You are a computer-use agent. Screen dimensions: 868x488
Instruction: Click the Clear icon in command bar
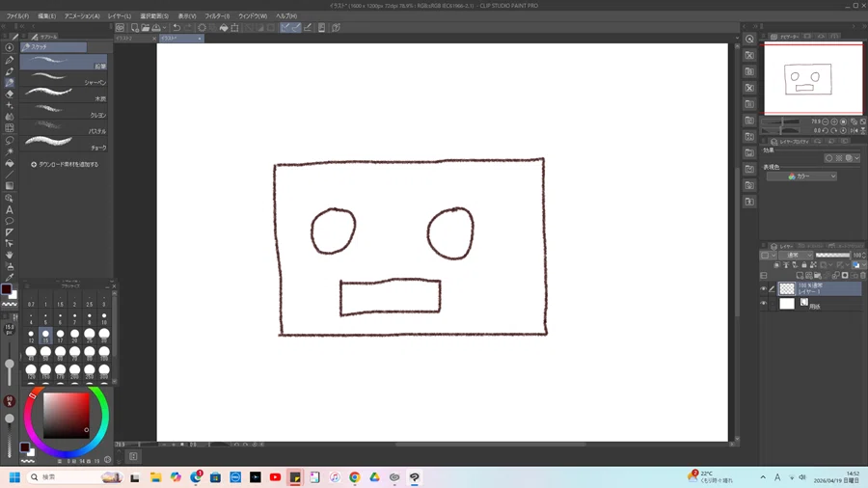coord(203,28)
